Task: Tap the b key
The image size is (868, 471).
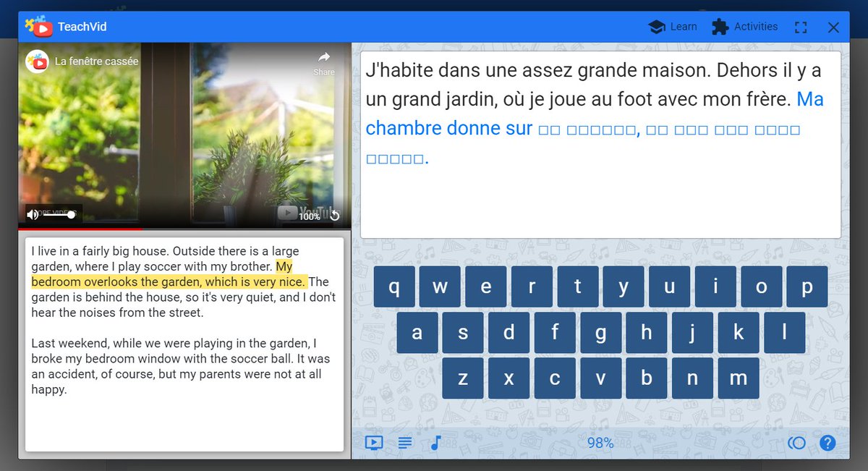Action: point(647,378)
